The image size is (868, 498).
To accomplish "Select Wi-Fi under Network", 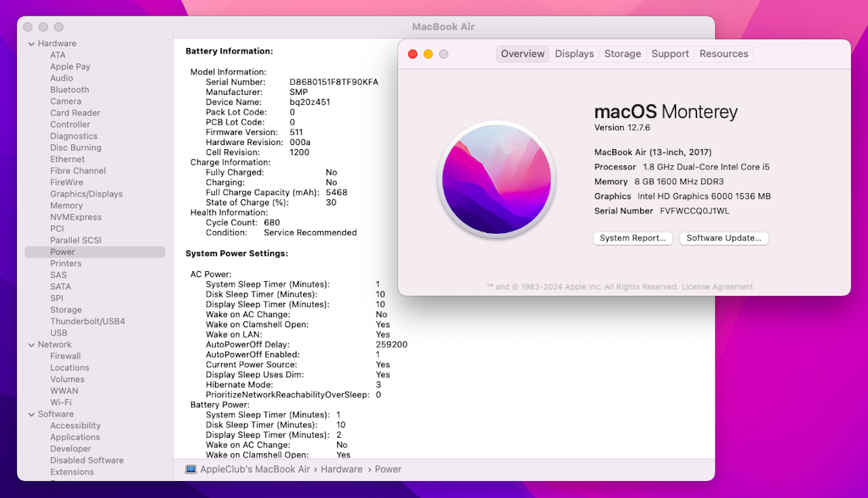I will point(60,402).
